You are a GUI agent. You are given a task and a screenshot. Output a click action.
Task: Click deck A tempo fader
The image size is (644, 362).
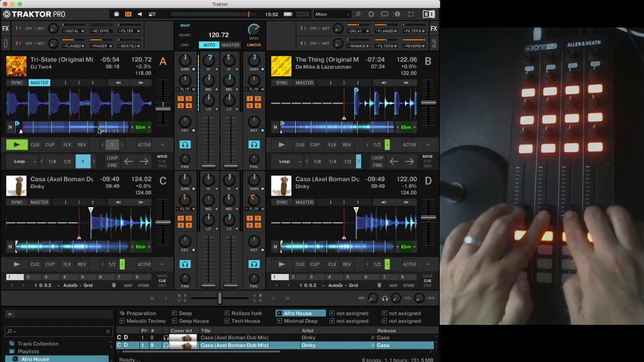click(163, 108)
